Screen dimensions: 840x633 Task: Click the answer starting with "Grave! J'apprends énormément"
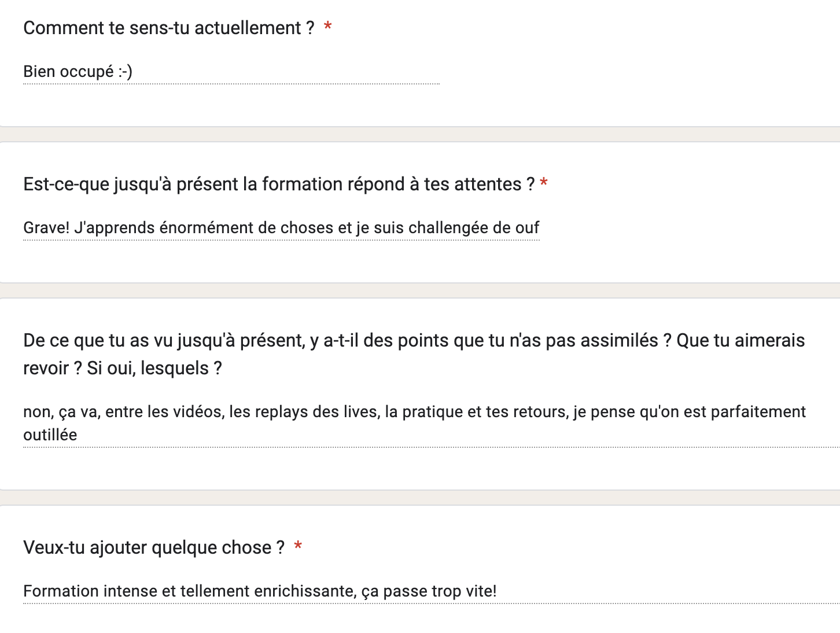tap(281, 228)
